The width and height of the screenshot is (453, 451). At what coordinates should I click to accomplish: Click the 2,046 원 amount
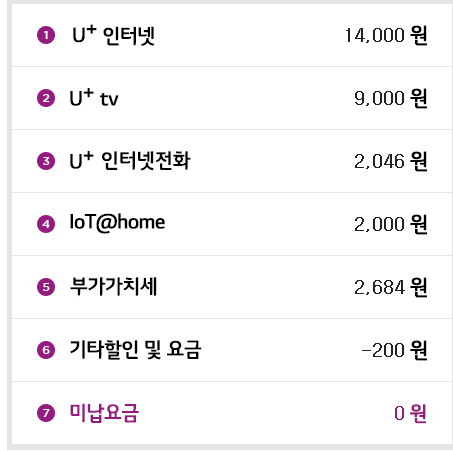[x=391, y=161]
